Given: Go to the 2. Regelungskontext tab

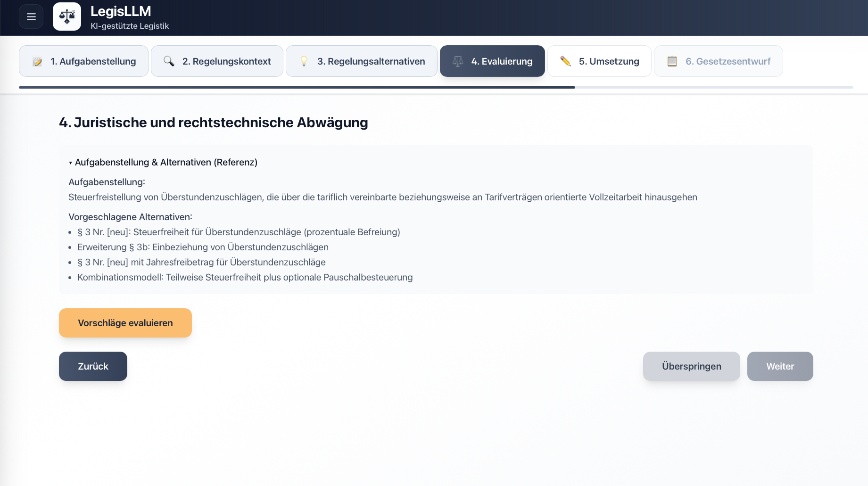Looking at the screenshot, I should pos(226,61).
